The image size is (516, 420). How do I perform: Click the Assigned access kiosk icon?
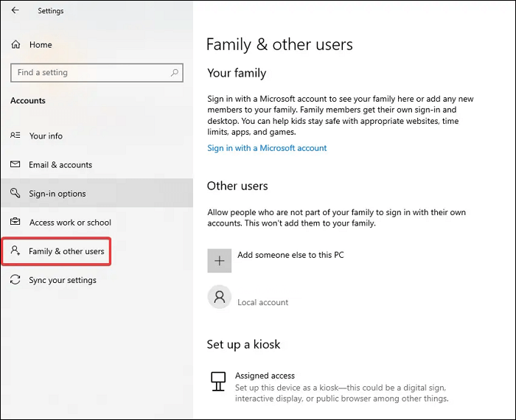[217, 381]
